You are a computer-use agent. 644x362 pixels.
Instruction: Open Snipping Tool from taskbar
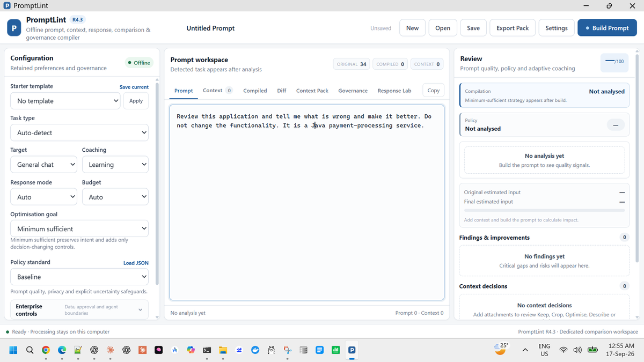coord(288,350)
